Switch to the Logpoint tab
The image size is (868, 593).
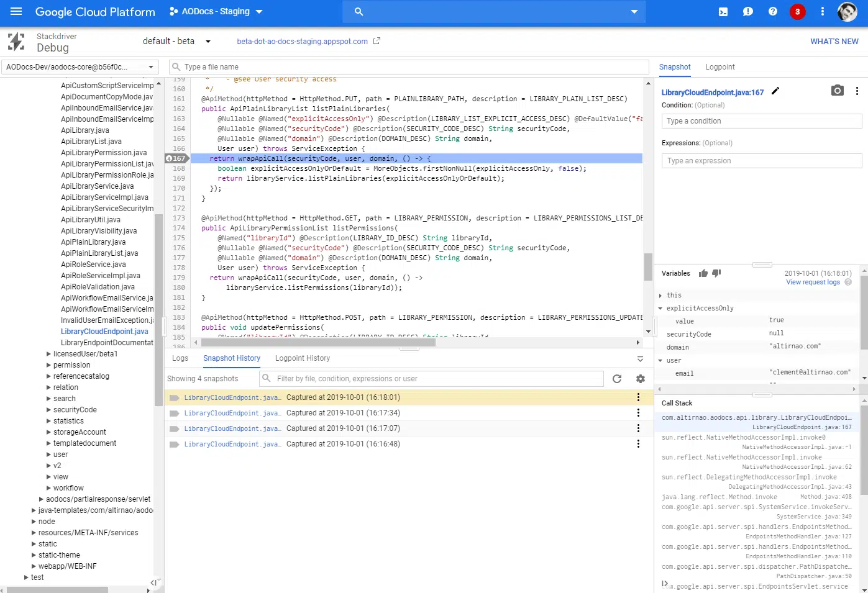(720, 67)
